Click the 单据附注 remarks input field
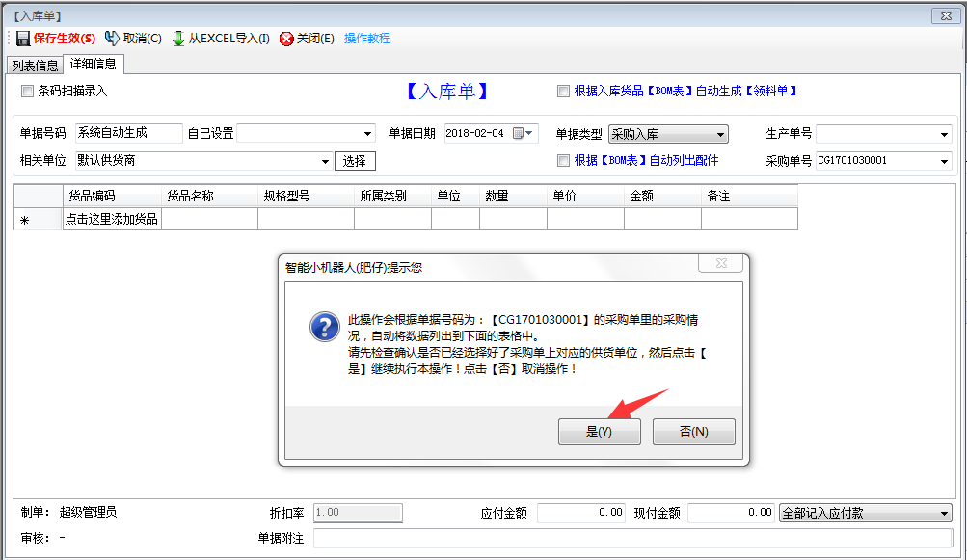This screenshot has height=560, width=967. click(x=631, y=538)
